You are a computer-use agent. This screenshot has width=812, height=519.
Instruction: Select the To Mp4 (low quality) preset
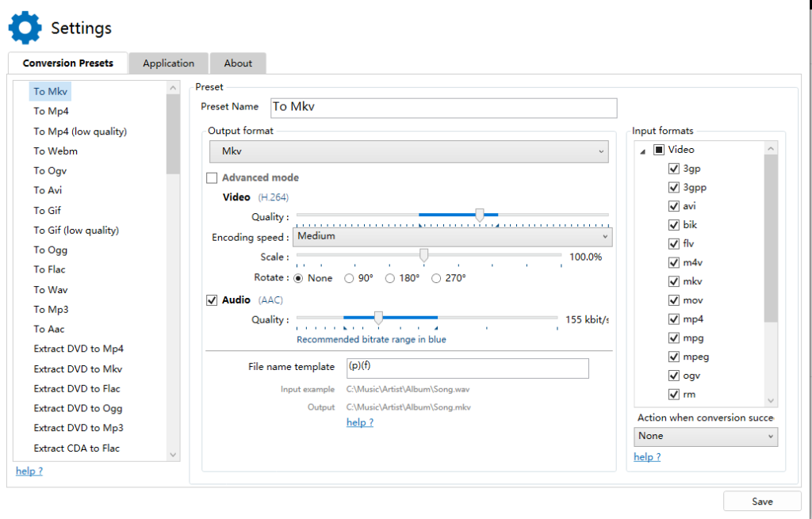(x=80, y=132)
